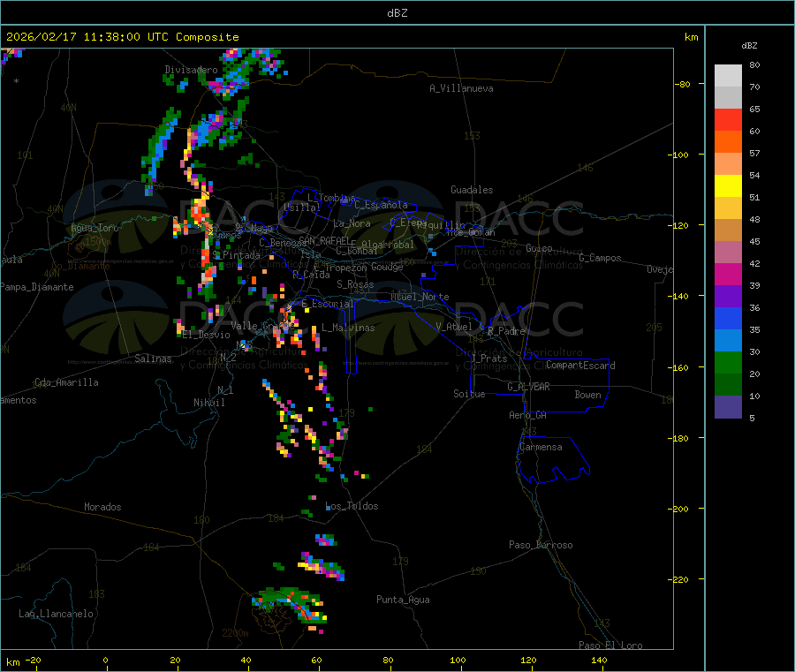Select the 'El_Desvio' map label
This screenshot has height=672, width=795.
(206, 335)
